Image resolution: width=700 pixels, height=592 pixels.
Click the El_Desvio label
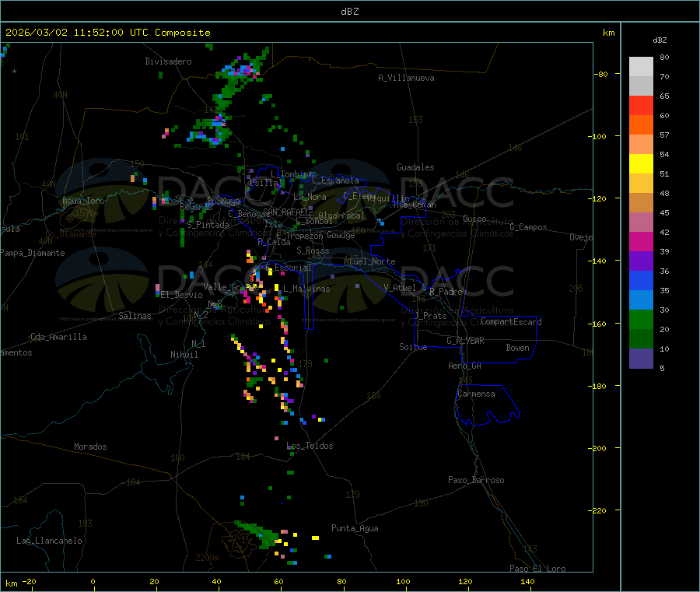tap(181, 295)
